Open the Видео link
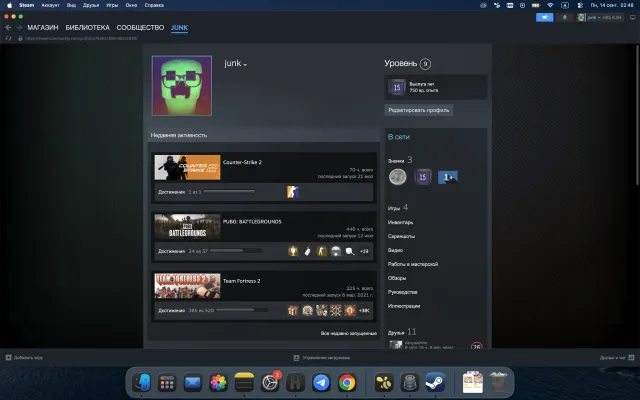 tap(395, 250)
